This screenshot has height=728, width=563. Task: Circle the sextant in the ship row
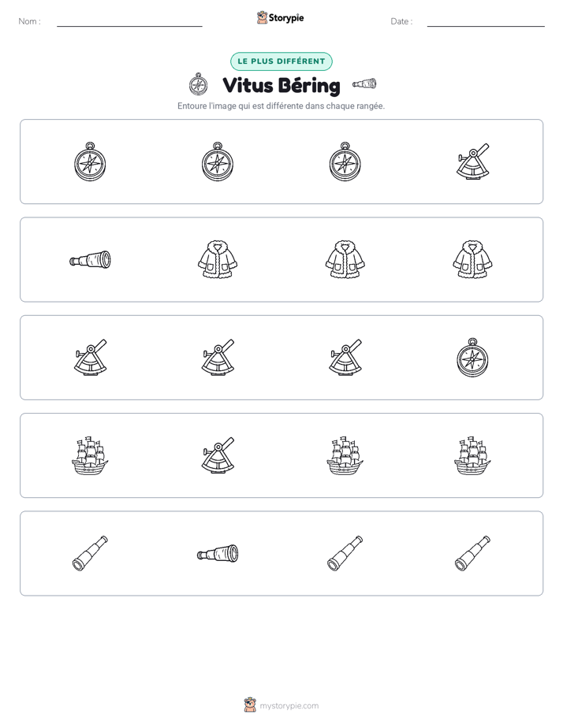218,455
